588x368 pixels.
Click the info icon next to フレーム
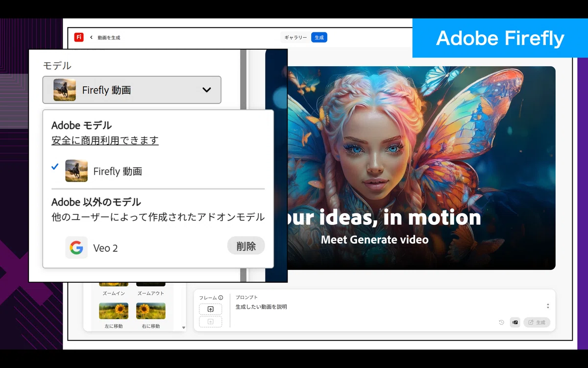click(220, 298)
